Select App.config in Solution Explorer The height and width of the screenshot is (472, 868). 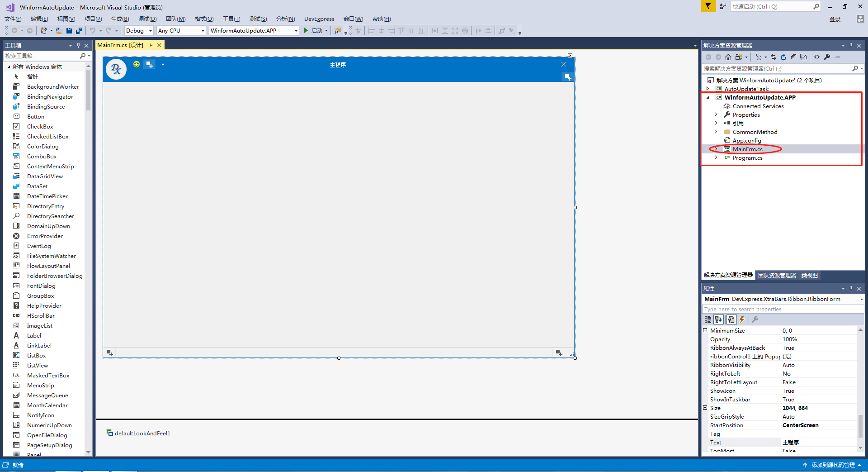(747, 140)
